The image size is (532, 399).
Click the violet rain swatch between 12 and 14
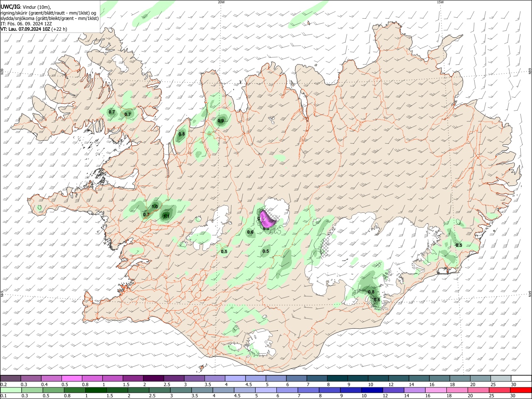tap(393, 390)
